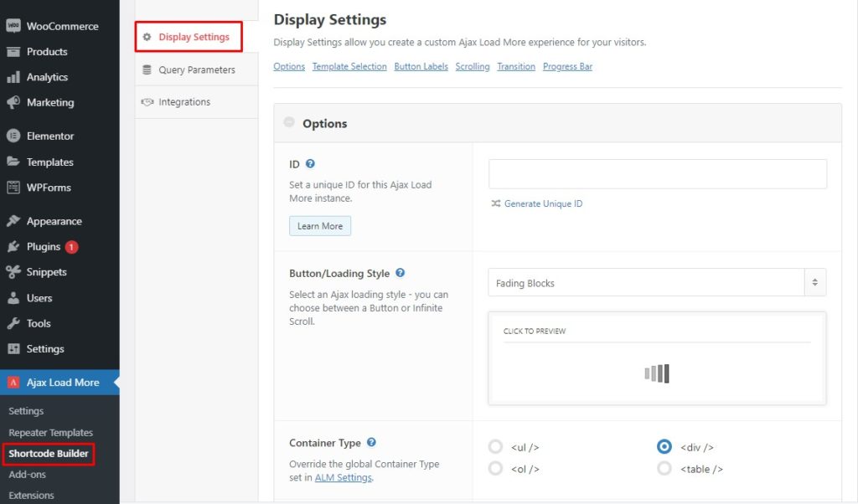
Task: Jump to the Transition anchor link
Action: point(516,66)
